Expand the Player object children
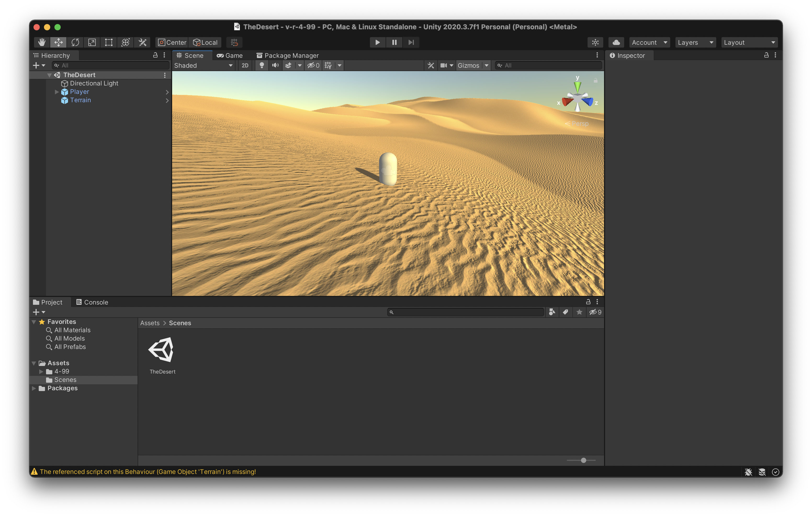Screen dimensions: 812x516 tap(57, 92)
